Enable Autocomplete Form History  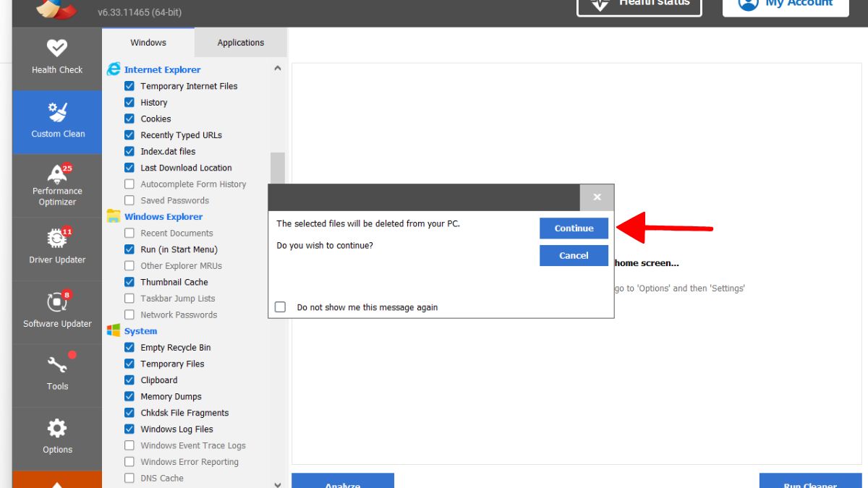point(129,184)
